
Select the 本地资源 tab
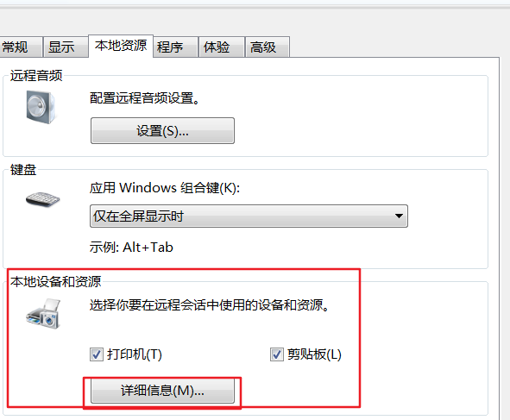coord(121,46)
